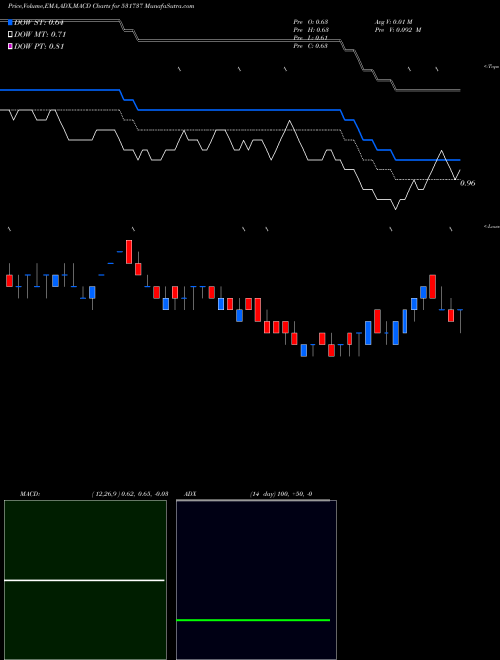Click the Pre C: 0.63 value
The width and height of the screenshot is (500, 660).
[x=311, y=46]
